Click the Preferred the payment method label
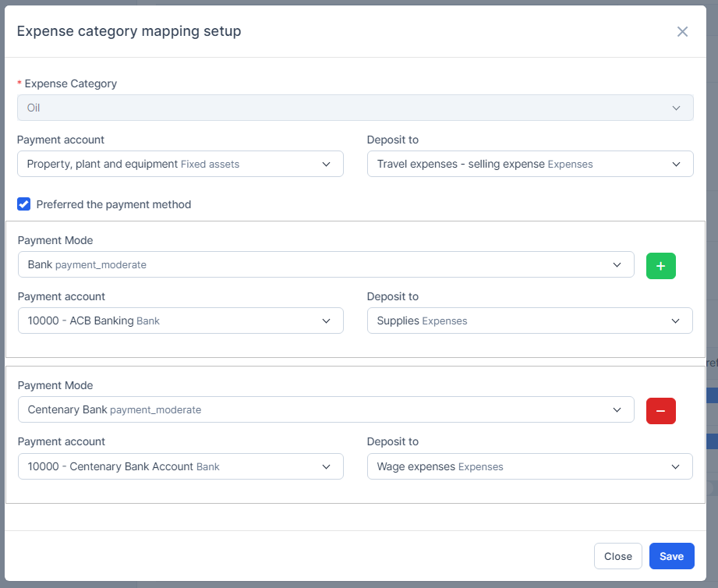 coord(113,204)
